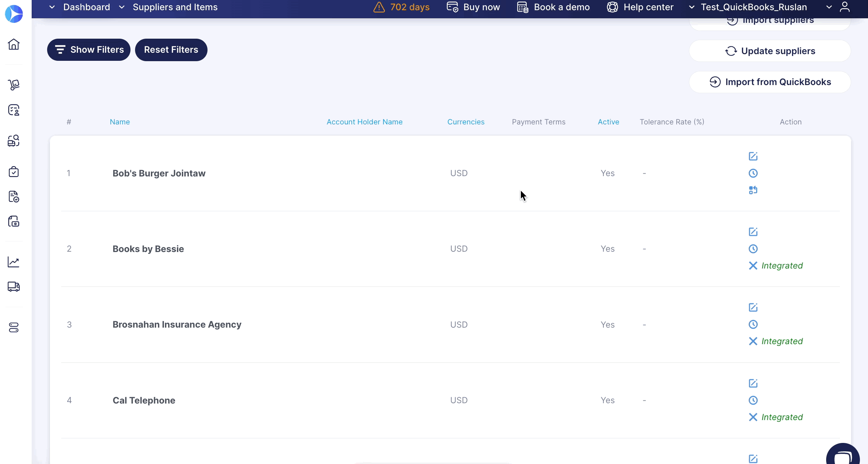The height and width of the screenshot is (464, 868).
Task: Open Book a demo
Action: tap(553, 7)
